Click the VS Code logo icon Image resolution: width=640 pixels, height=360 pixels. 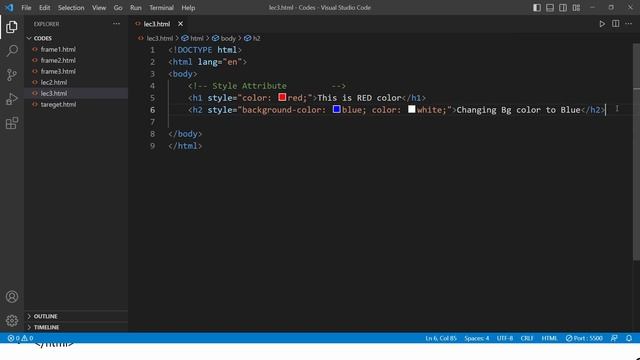(x=9, y=8)
